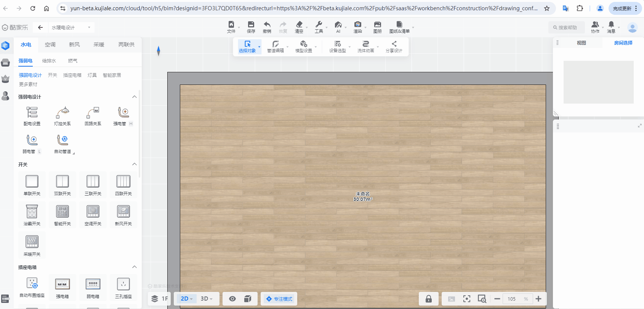This screenshot has width=644, height=309.
Task: Toggle the eye visibility button
Action: [x=232, y=299]
